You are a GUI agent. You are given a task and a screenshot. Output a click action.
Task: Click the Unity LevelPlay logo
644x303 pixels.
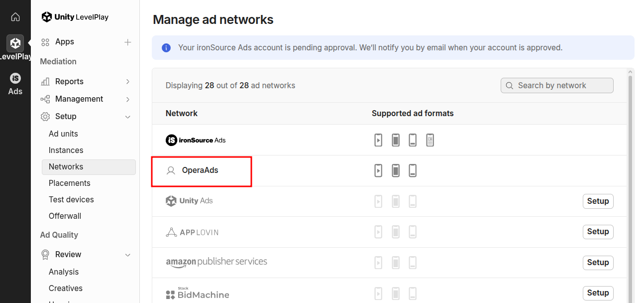click(x=75, y=17)
